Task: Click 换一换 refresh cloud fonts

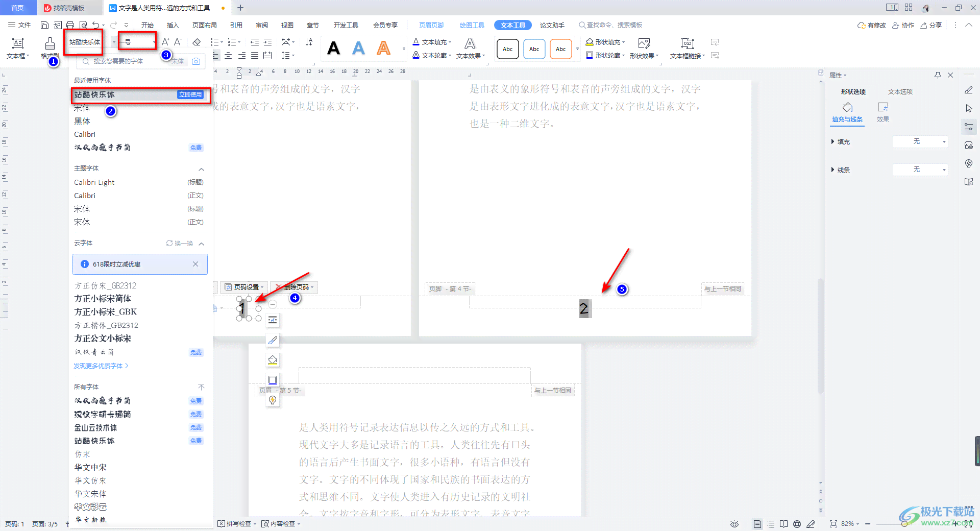Action: [180, 244]
